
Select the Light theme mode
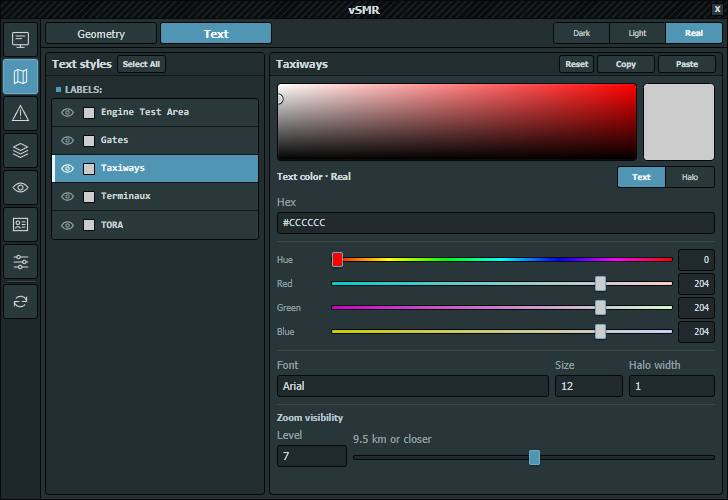[x=637, y=33]
